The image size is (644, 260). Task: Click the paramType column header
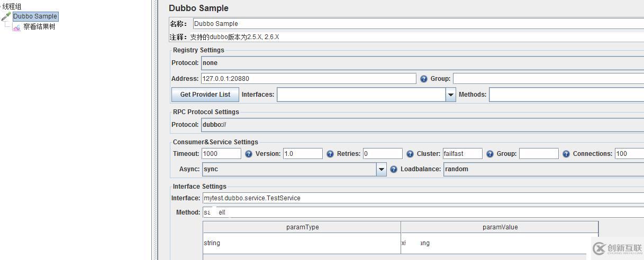[302, 227]
